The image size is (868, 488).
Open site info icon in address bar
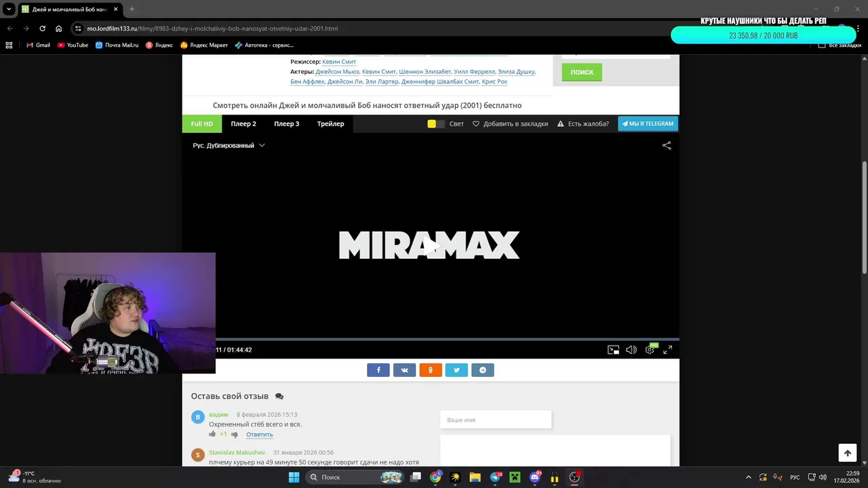[79, 28]
